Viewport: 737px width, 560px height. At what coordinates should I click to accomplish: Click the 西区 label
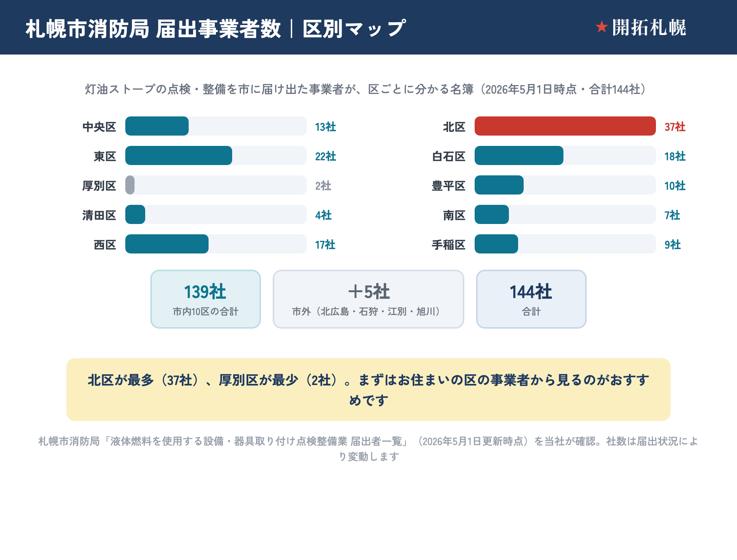[x=105, y=245]
